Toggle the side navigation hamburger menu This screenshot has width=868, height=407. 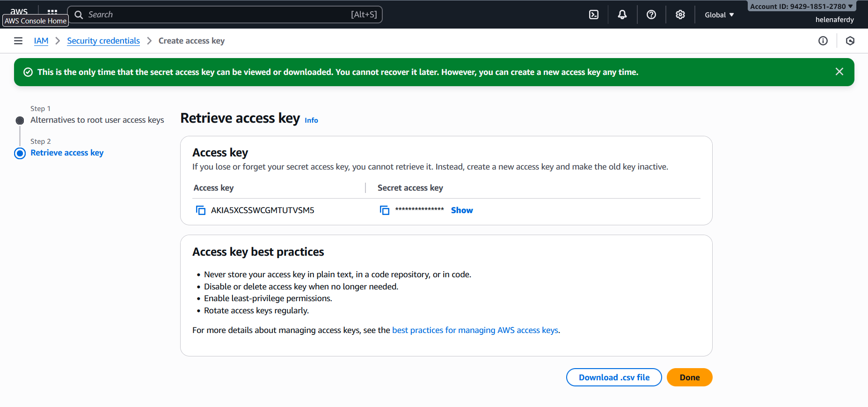pos(18,41)
